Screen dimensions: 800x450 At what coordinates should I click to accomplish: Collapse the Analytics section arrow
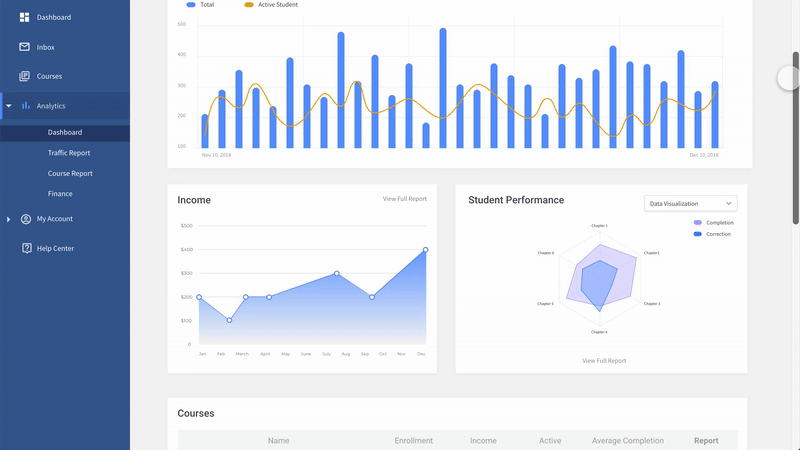pyautogui.click(x=9, y=106)
